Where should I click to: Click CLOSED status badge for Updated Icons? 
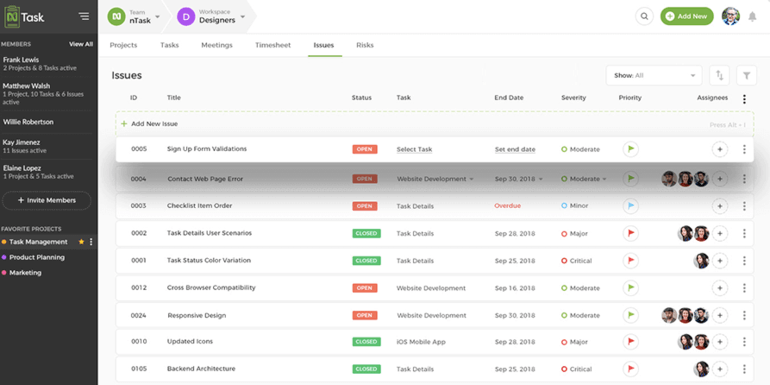pos(366,342)
